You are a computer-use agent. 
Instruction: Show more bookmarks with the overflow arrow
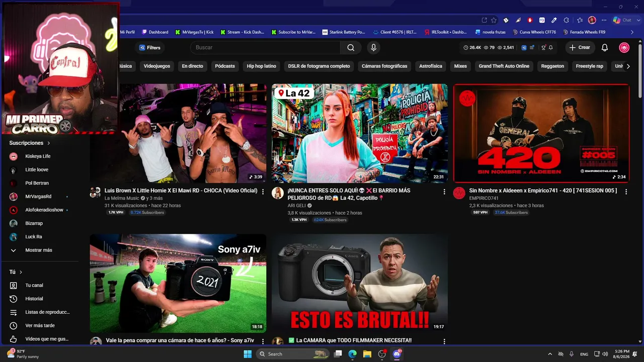click(x=632, y=32)
